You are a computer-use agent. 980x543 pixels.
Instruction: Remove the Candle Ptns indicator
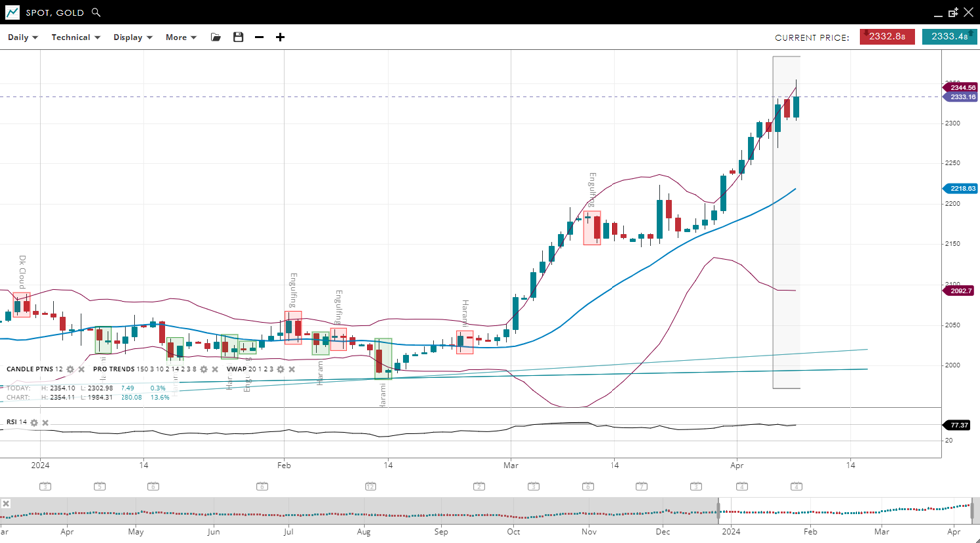pos(81,369)
